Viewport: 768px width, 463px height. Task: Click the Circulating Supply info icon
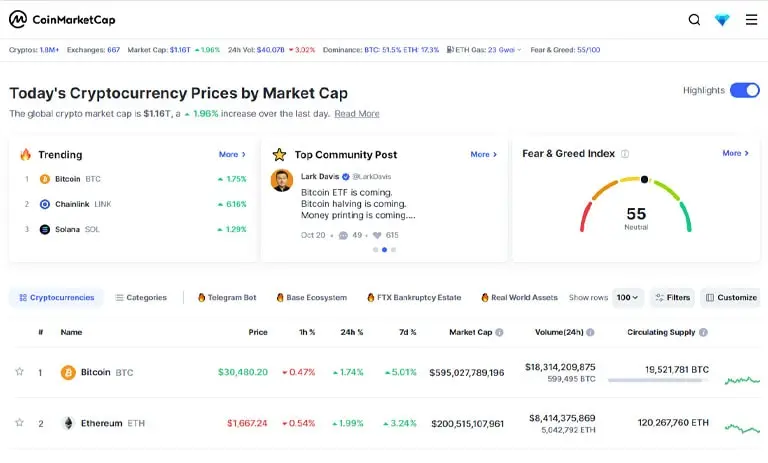tap(703, 332)
